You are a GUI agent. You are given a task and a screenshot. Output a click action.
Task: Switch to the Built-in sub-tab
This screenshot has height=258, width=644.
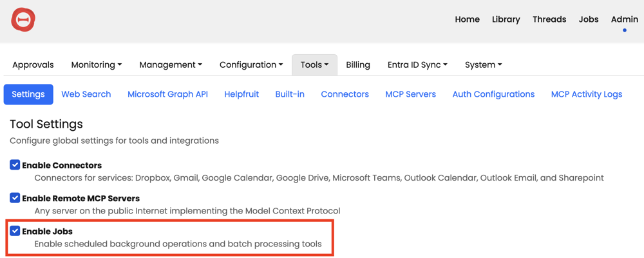pyautogui.click(x=290, y=94)
